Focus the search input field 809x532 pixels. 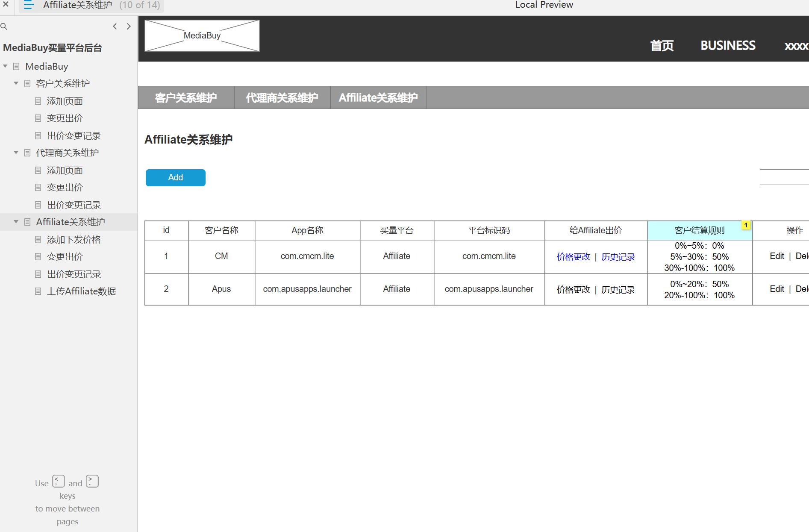pos(784,177)
